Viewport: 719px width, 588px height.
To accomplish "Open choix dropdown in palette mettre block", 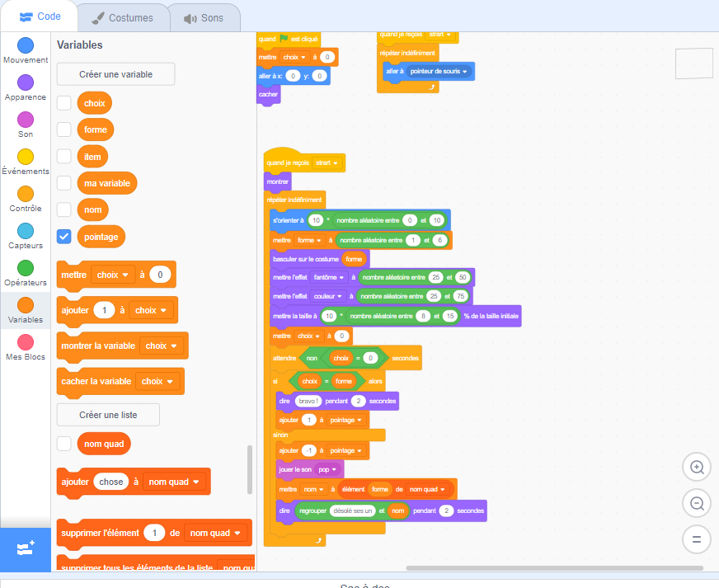I will tap(113, 275).
